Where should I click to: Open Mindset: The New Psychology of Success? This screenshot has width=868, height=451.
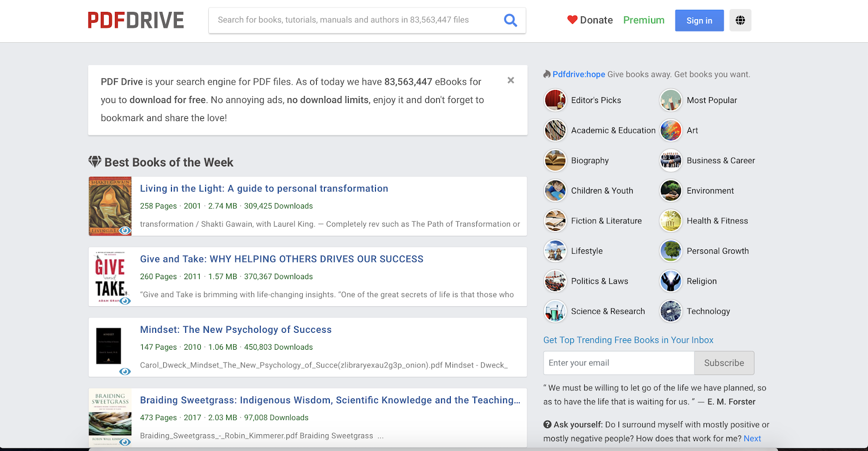(235, 330)
